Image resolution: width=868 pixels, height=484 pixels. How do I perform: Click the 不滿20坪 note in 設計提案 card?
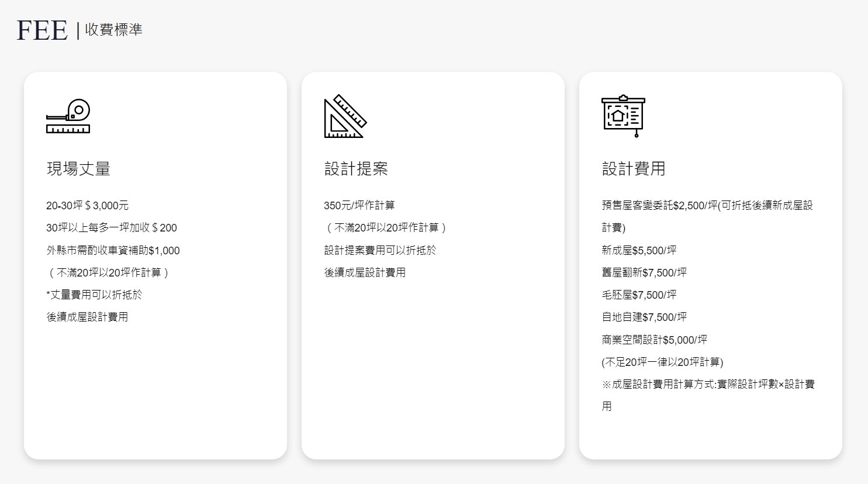tap(386, 228)
